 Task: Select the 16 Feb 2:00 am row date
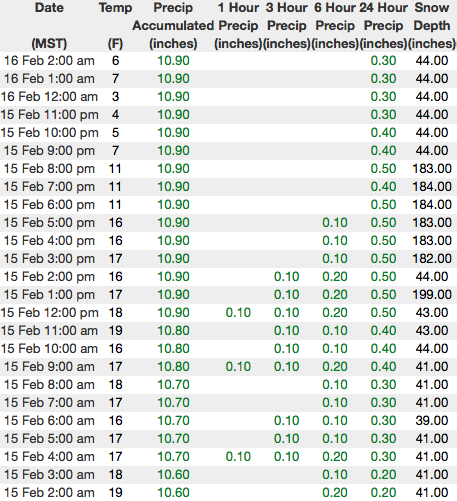coord(49,61)
